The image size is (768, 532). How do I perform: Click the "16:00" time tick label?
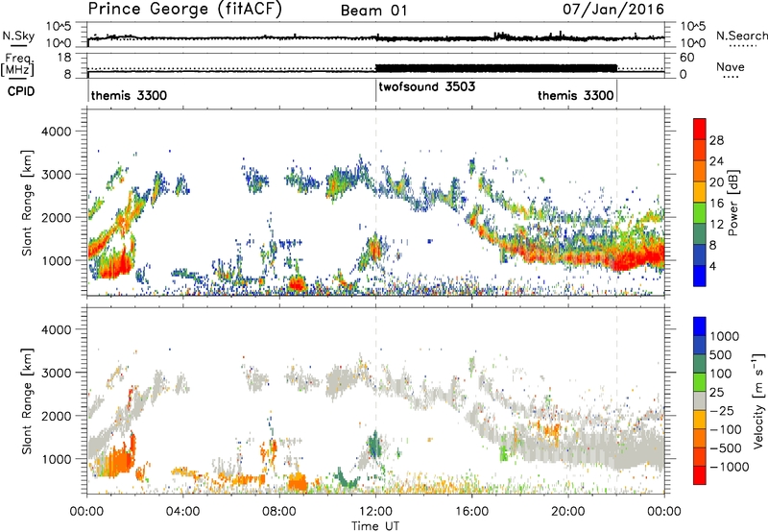pos(471,512)
